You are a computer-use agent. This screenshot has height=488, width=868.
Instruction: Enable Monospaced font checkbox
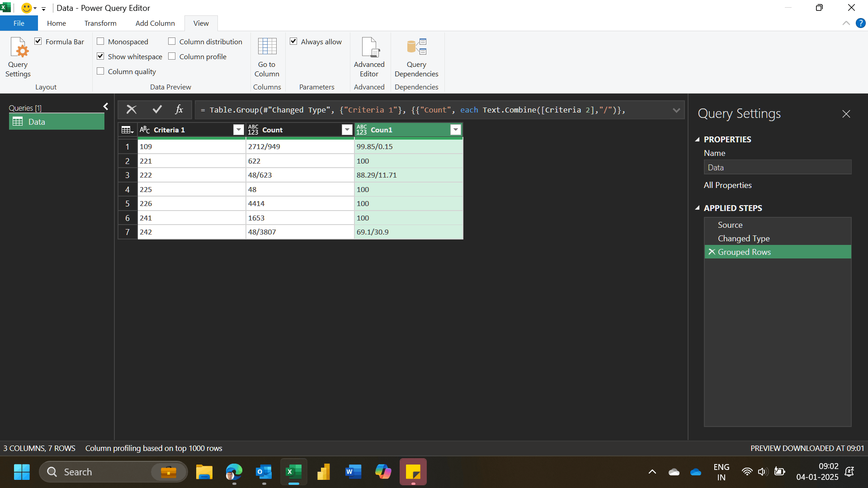101,42
